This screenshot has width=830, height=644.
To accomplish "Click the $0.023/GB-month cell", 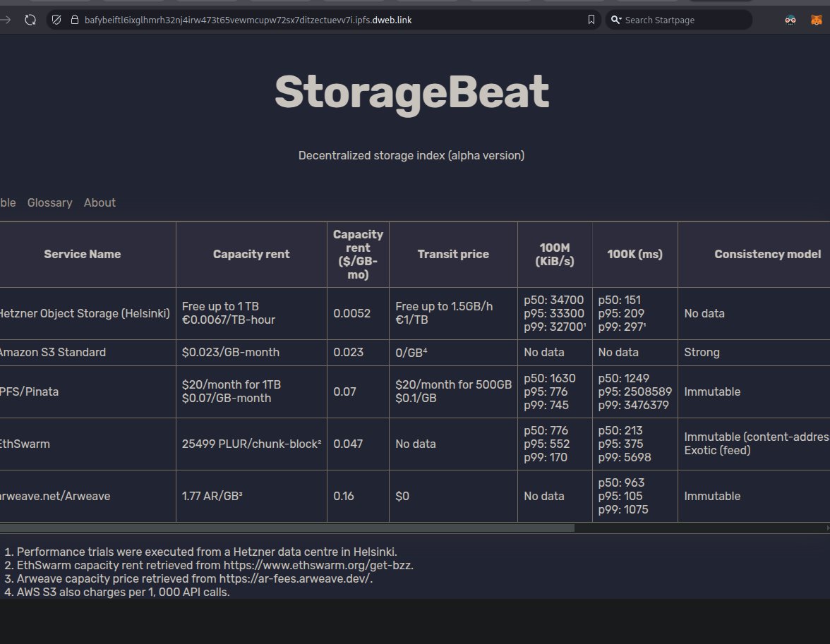I will point(251,353).
